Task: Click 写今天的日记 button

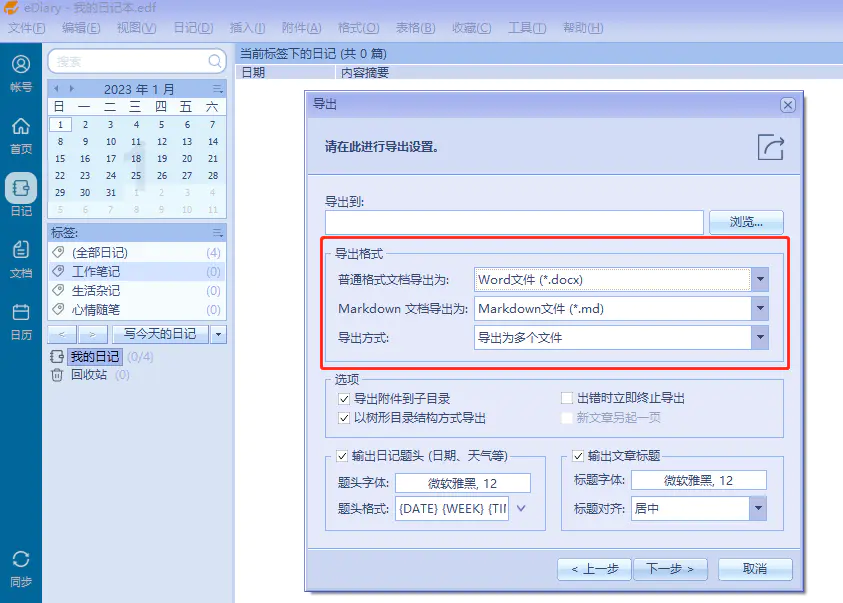Action: [x=160, y=334]
